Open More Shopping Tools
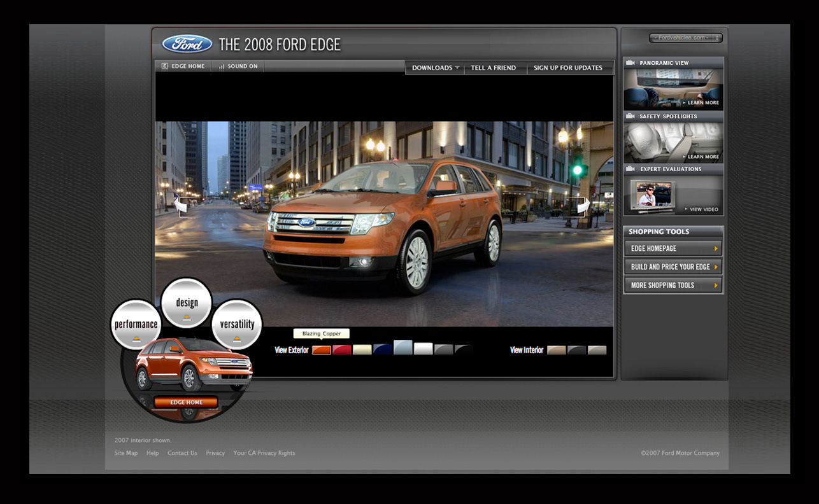 [673, 286]
